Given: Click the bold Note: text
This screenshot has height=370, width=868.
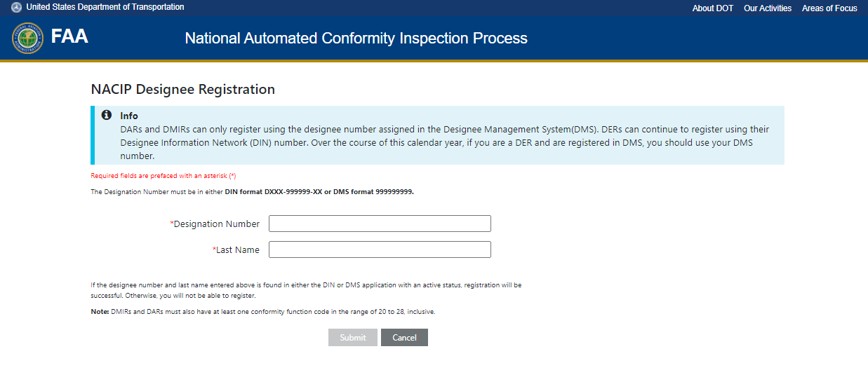Looking at the screenshot, I should 100,312.
